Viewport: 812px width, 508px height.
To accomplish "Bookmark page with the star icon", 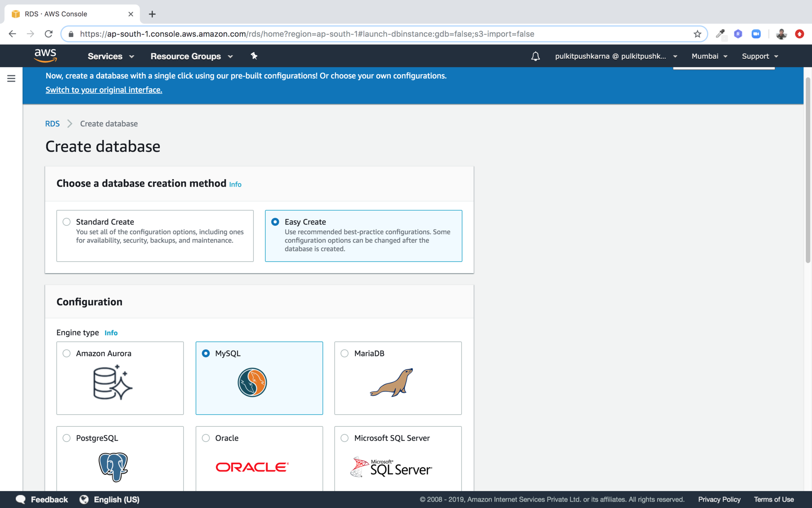I will click(697, 34).
